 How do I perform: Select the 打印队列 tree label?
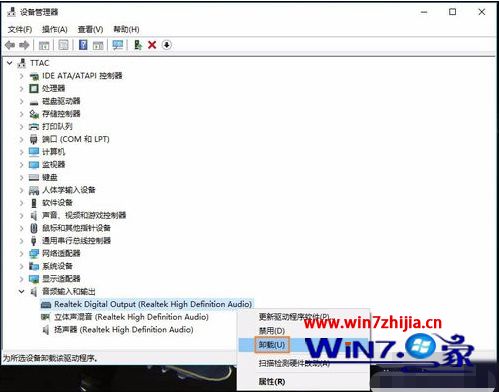[57, 126]
